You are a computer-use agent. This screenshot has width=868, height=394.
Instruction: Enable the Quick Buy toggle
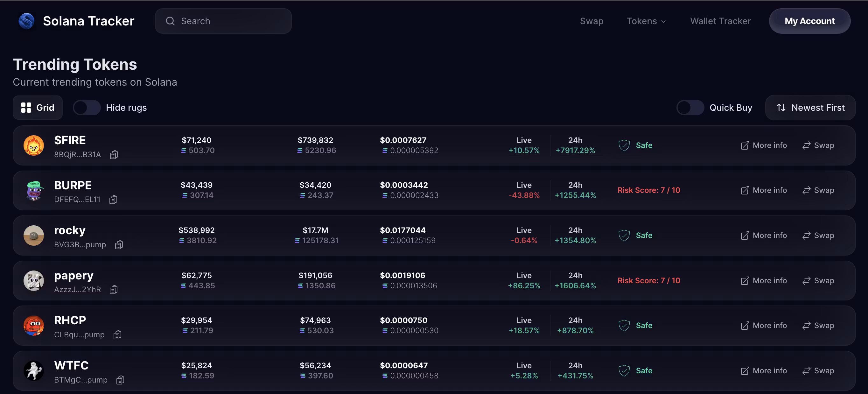click(x=690, y=108)
